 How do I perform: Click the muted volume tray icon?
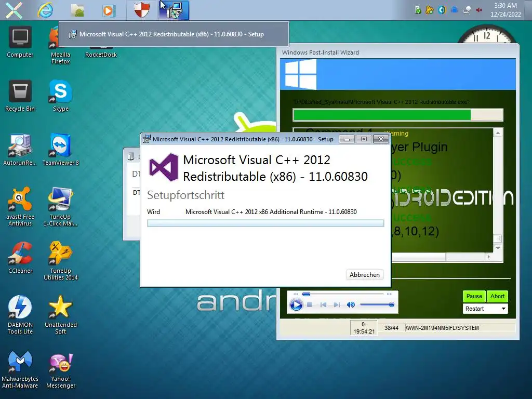pyautogui.click(x=479, y=10)
